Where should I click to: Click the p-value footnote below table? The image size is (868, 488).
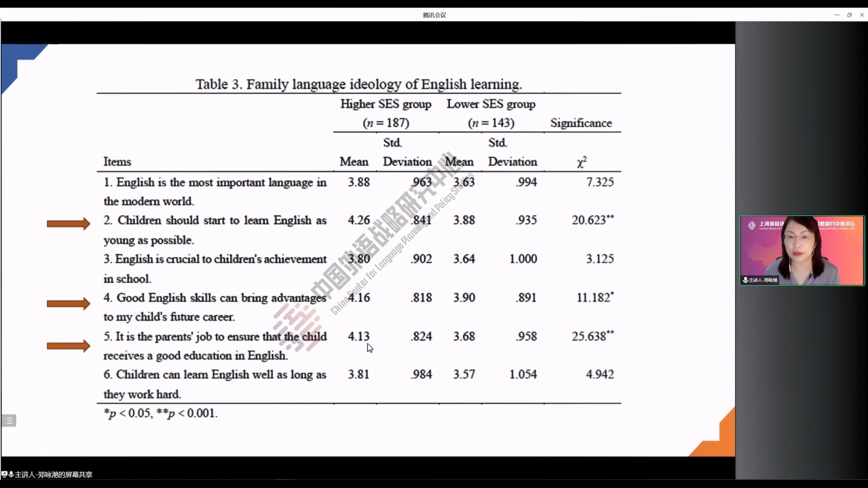(x=160, y=413)
